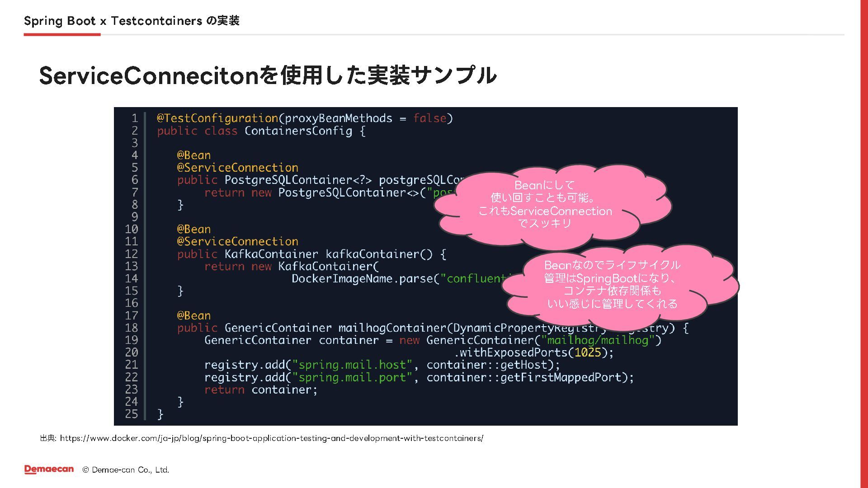Click the '"mailhog/mailhog"' string literal

point(598,340)
